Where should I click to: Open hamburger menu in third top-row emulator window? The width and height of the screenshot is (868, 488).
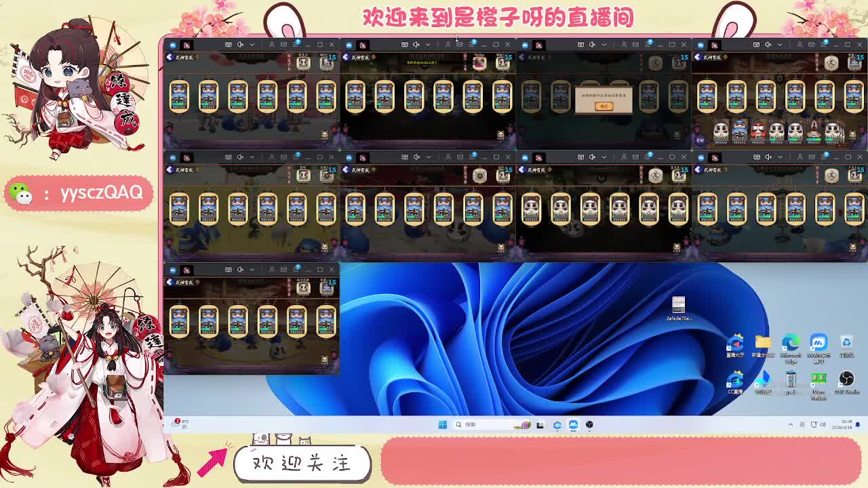coord(649,45)
